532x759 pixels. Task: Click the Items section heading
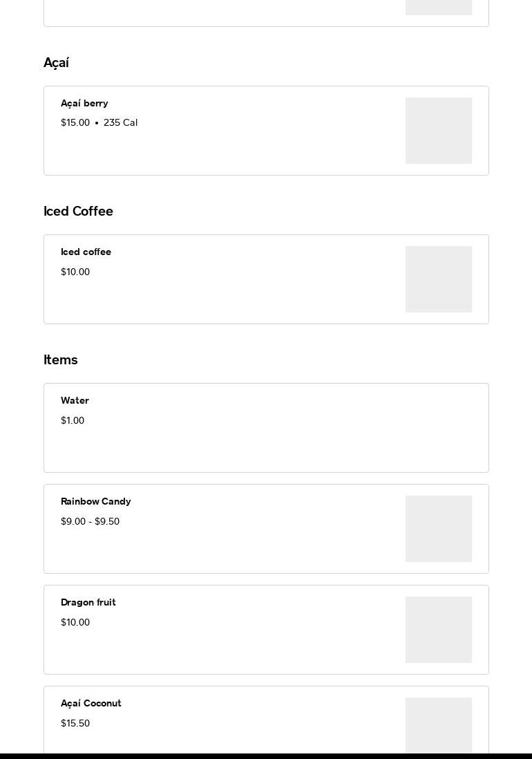coord(61,360)
